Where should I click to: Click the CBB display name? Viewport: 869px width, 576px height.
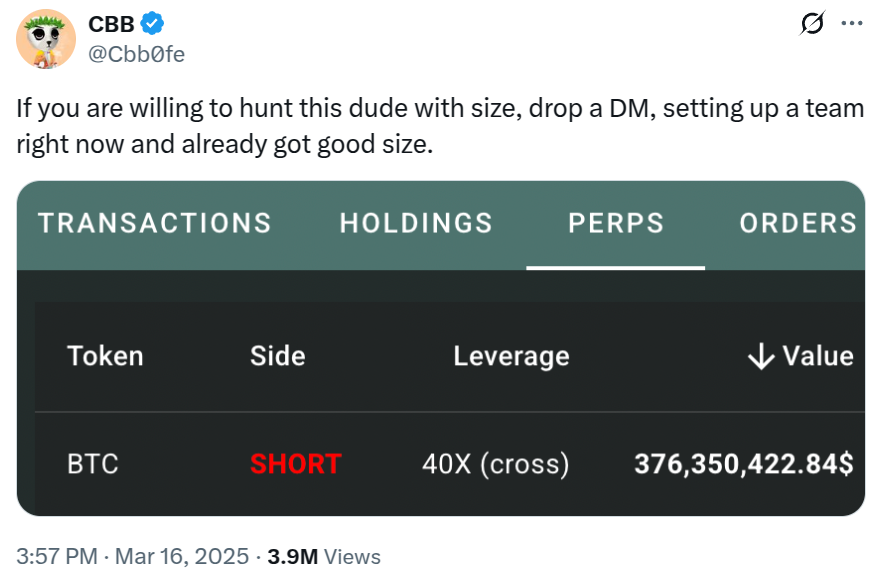click(111, 25)
